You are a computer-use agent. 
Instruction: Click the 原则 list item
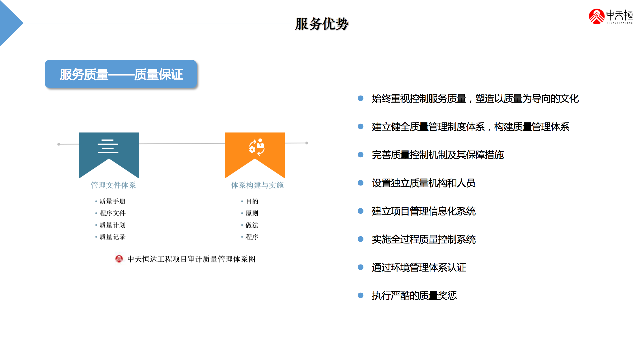pyautogui.click(x=252, y=213)
